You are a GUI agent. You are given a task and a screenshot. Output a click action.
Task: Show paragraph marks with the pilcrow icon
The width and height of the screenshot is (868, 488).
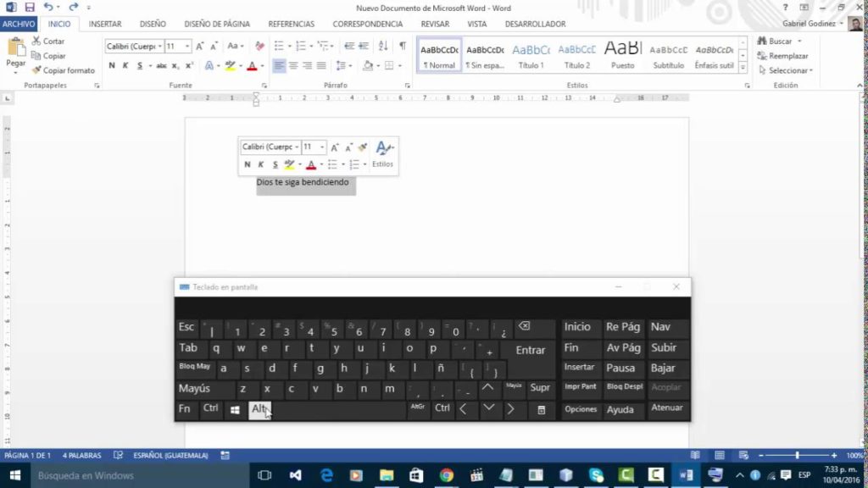[403, 46]
